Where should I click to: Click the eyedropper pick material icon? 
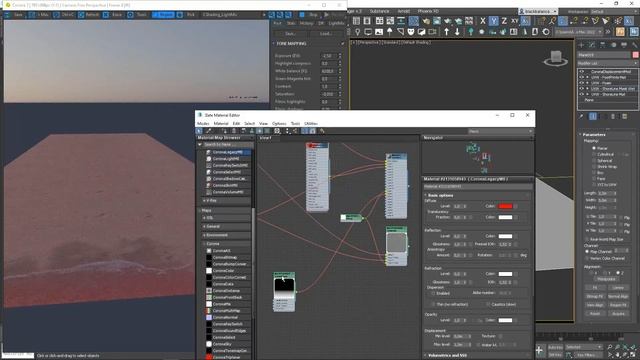pyautogui.click(x=208, y=131)
